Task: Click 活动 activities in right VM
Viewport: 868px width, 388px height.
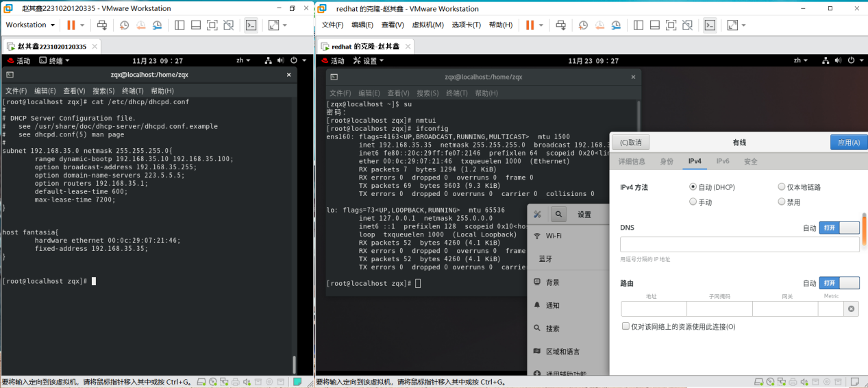Action: click(x=332, y=60)
